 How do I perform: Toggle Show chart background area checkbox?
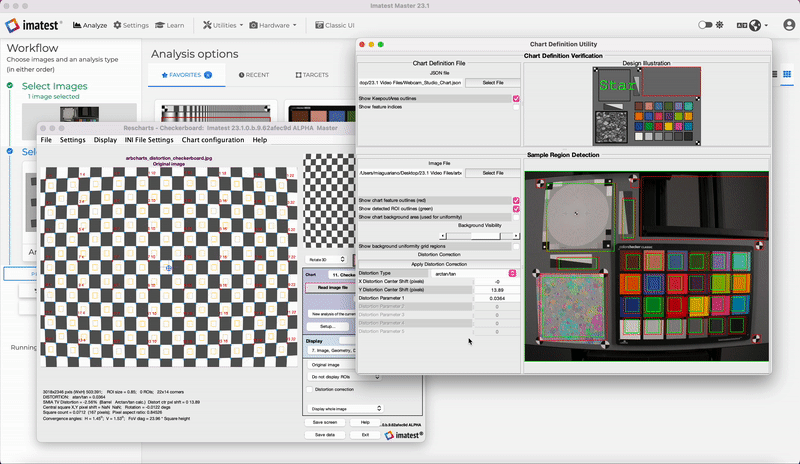point(516,217)
